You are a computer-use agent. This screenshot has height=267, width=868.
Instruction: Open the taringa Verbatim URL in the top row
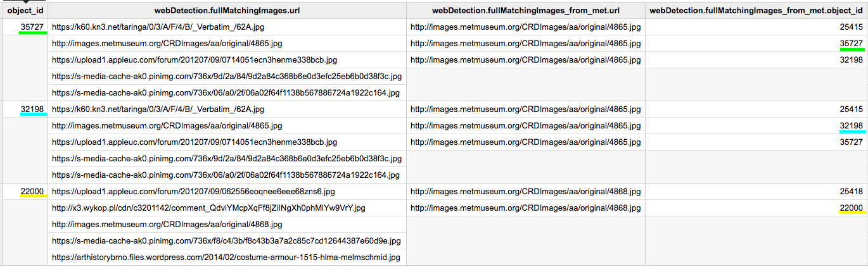[158, 27]
